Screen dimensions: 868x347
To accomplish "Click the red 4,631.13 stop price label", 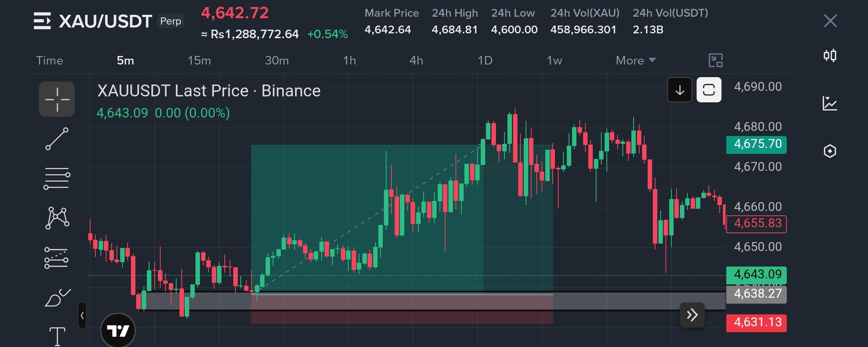I will [x=756, y=323].
